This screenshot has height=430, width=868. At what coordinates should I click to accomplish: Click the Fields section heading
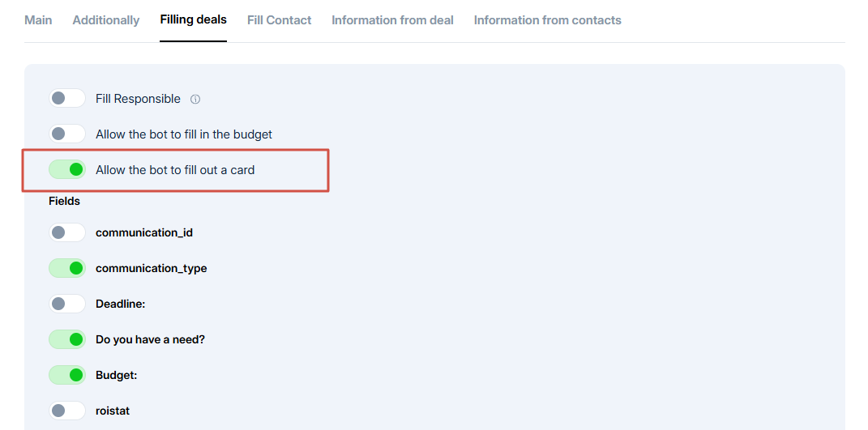click(x=64, y=201)
